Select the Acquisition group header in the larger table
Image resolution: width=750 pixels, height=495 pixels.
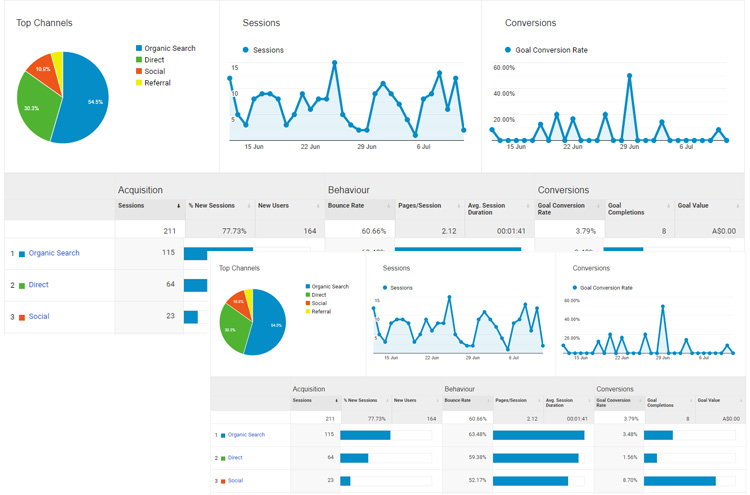tap(140, 189)
